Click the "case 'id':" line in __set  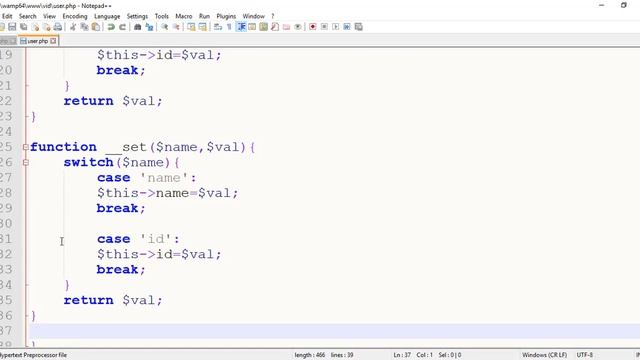tap(138, 239)
